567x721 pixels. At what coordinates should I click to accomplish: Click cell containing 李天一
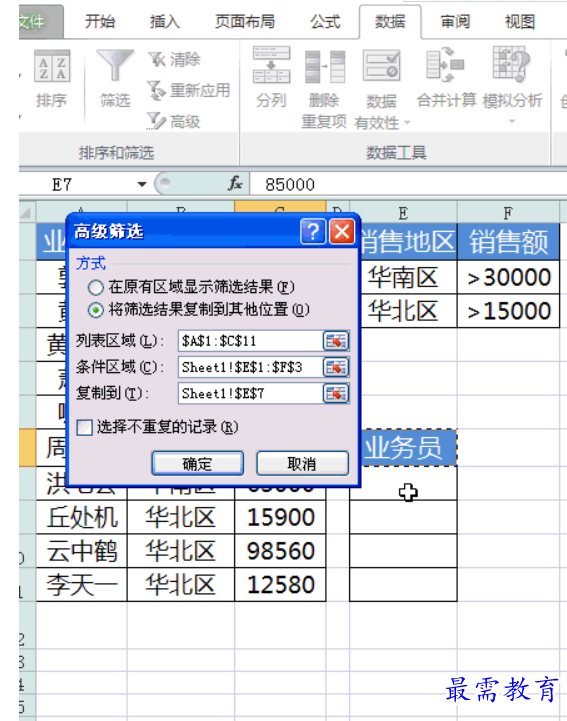click(82, 584)
